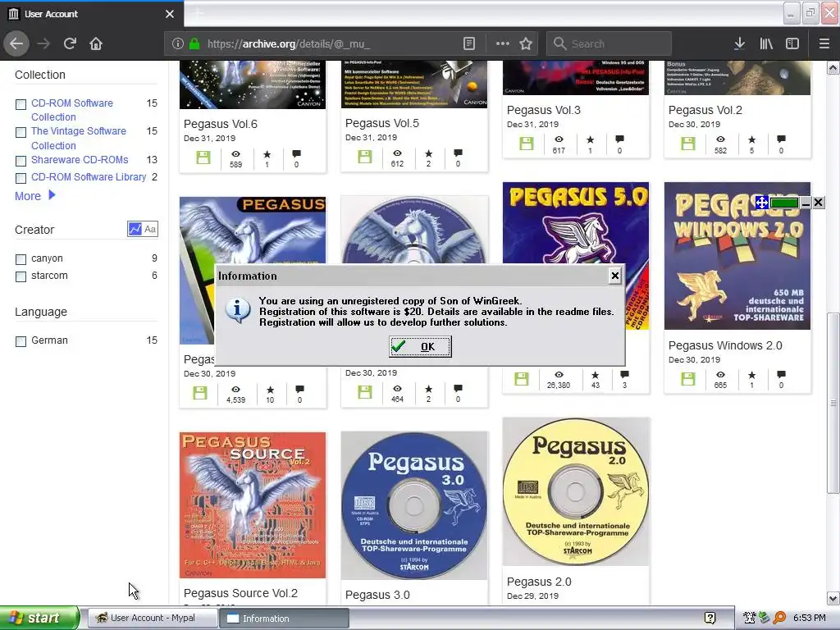Go to Home page icon
The image size is (840, 630).
(x=96, y=43)
